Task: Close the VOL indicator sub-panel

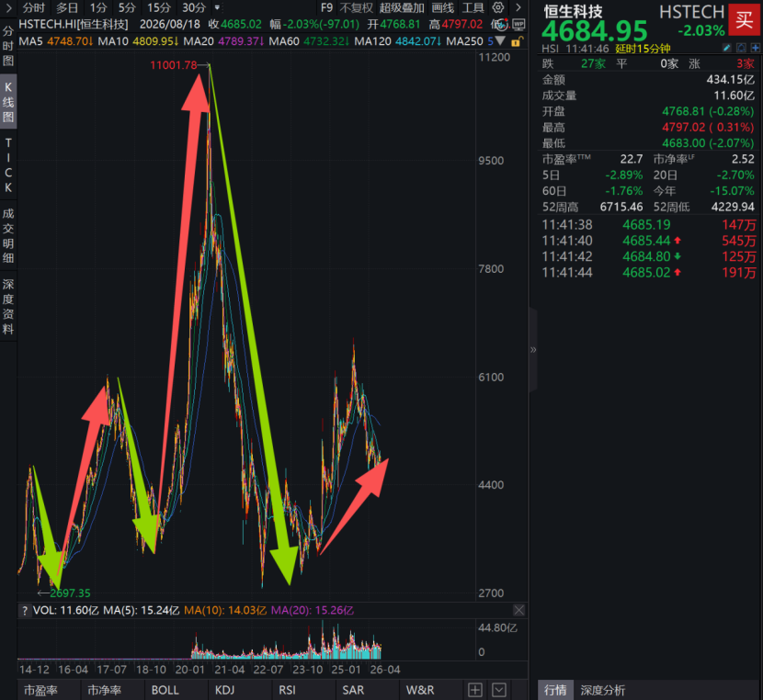Action: click(x=519, y=610)
